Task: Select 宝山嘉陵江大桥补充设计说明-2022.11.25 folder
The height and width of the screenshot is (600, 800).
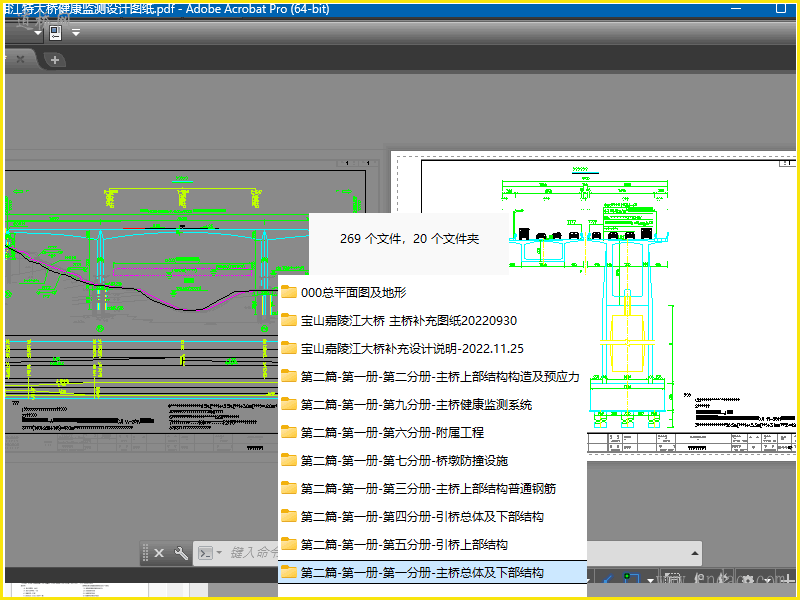Action: point(412,349)
